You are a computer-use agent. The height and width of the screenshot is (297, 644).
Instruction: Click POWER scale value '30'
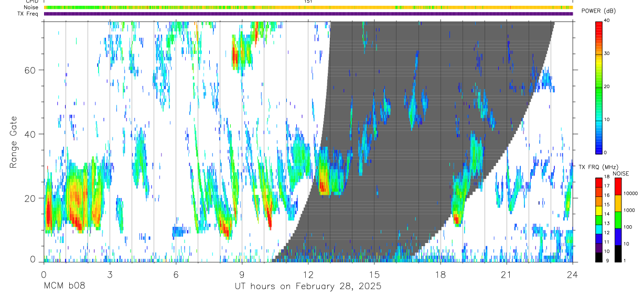tap(608, 53)
